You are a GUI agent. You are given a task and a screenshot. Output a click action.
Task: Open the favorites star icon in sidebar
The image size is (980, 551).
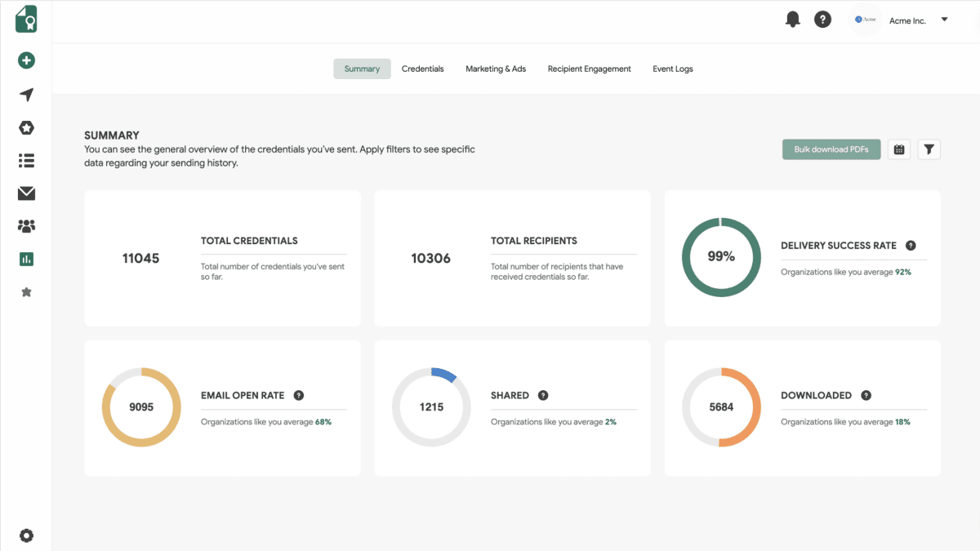26,291
